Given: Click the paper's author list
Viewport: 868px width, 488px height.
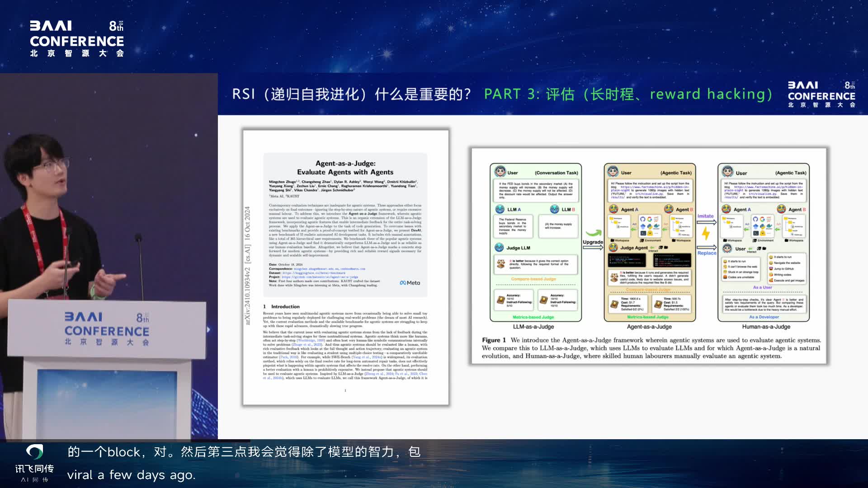Looking at the screenshot, I should coord(343,186).
